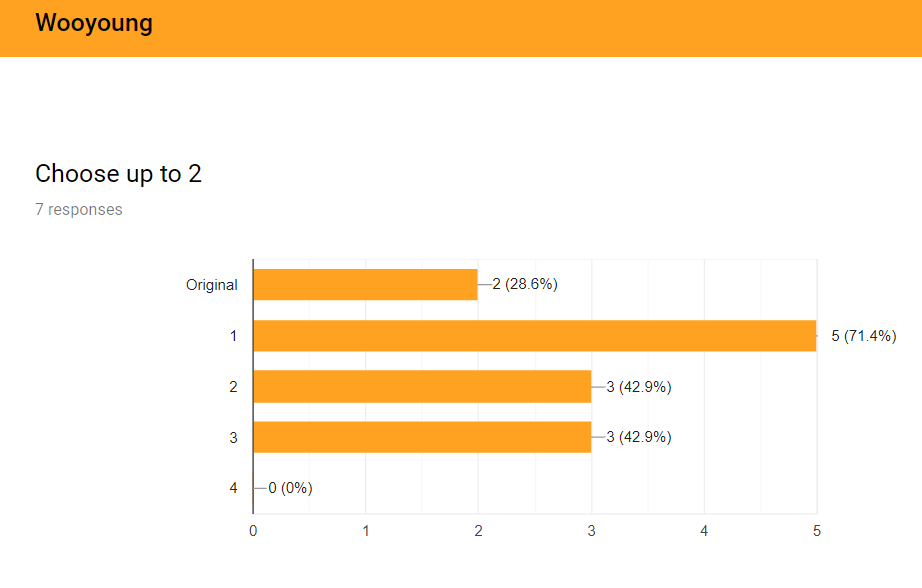Click the category label '4' on vertical axis
The width and height of the screenshot is (922, 588).
click(233, 488)
